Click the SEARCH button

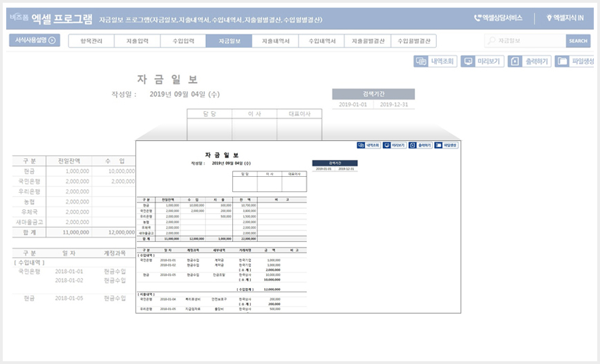click(578, 41)
